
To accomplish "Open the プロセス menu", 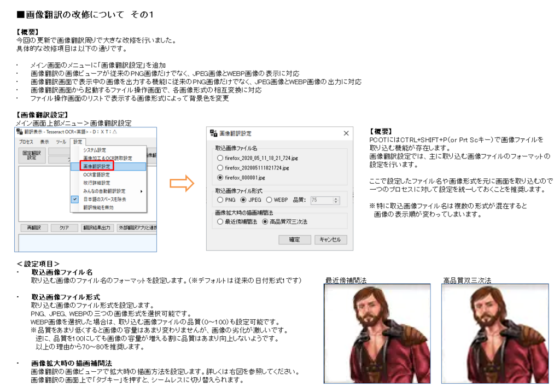I will pyautogui.click(x=26, y=142).
